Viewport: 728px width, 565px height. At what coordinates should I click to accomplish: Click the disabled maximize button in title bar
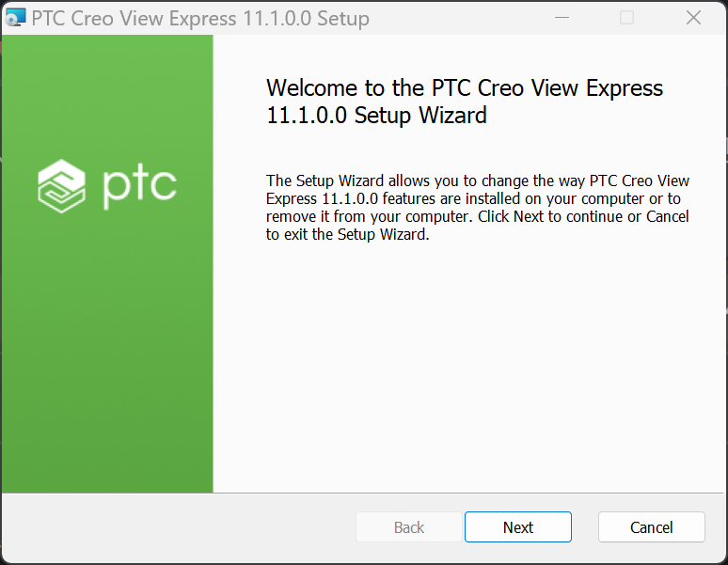point(626,18)
